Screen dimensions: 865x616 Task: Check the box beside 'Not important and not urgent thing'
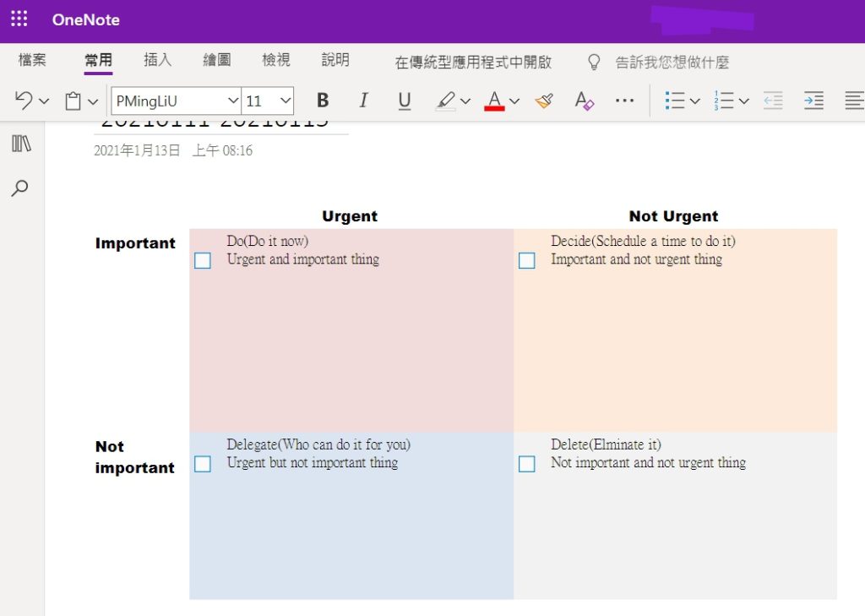pyautogui.click(x=526, y=463)
